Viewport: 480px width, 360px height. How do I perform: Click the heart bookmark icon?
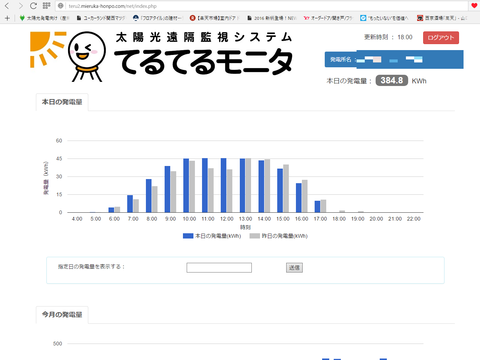pyautogui.click(x=474, y=6)
